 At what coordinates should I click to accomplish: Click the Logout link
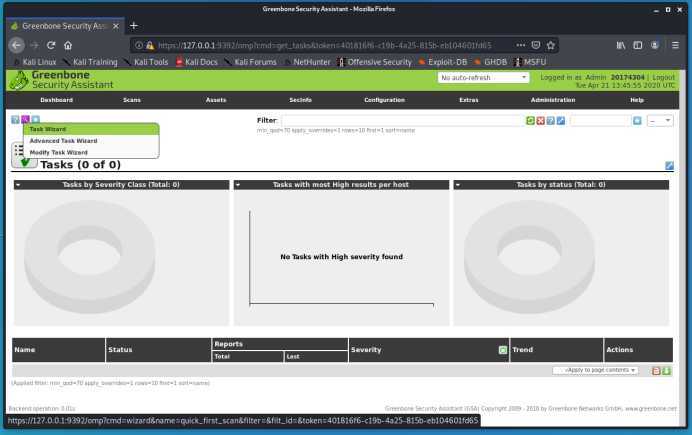click(663, 77)
